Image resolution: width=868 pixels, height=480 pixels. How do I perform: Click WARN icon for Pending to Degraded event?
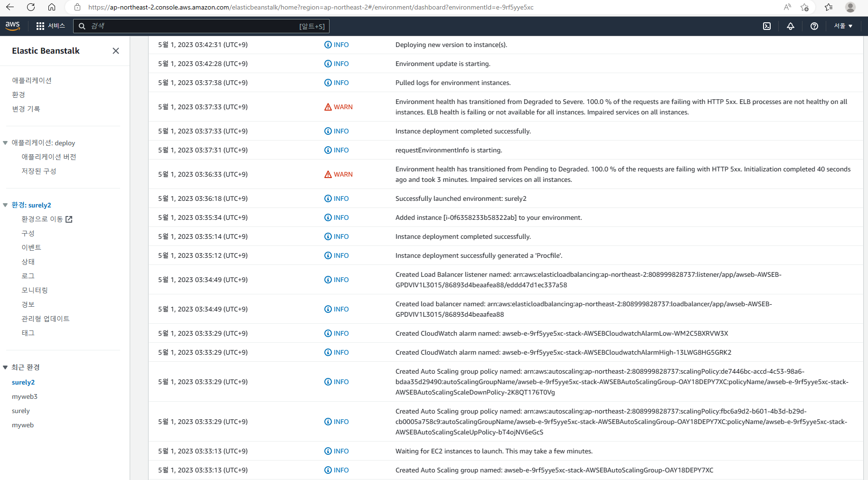328,174
